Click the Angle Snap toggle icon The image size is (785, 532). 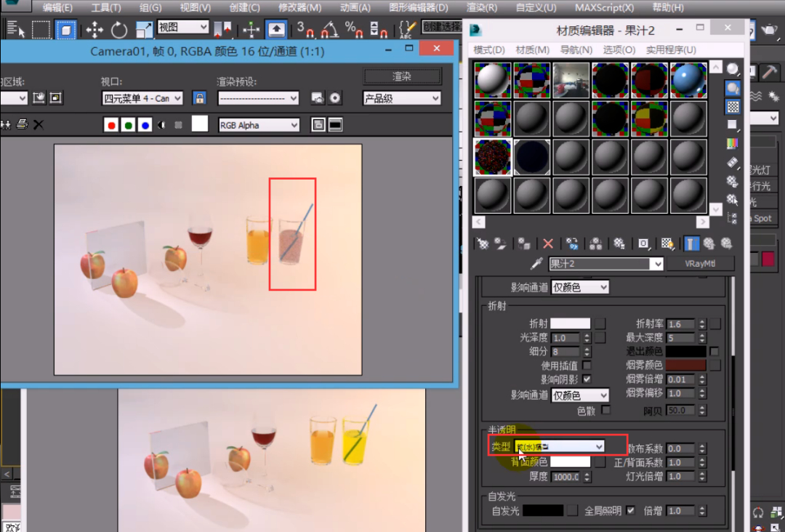pyautogui.click(x=330, y=30)
